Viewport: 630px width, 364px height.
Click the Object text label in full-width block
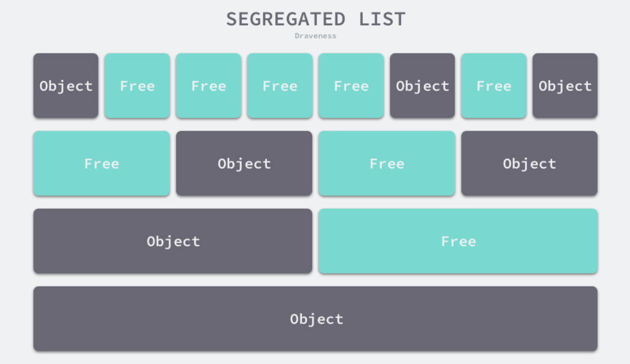pyautogui.click(x=316, y=319)
